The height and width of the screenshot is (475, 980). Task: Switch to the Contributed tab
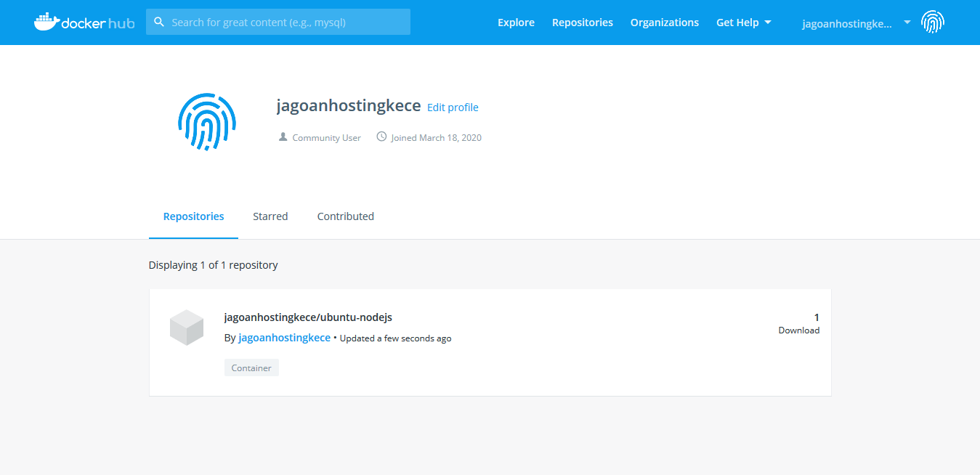click(x=346, y=216)
